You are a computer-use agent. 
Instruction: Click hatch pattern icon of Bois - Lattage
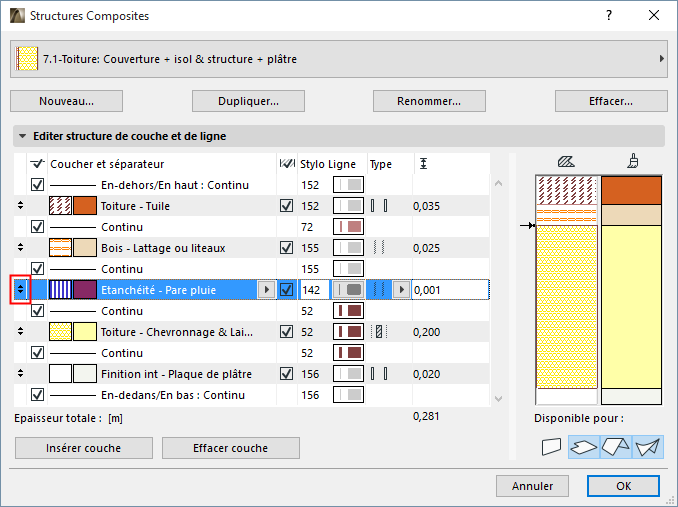pyautogui.click(x=60, y=248)
